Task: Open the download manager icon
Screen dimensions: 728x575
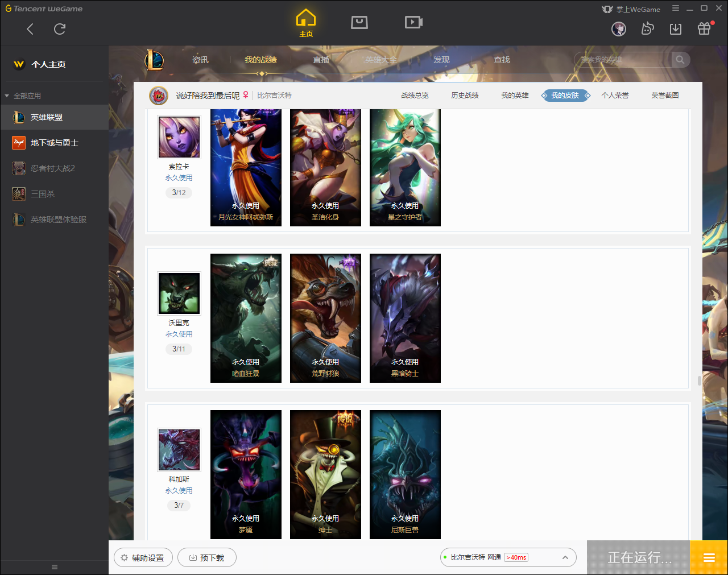Action: (x=676, y=28)
